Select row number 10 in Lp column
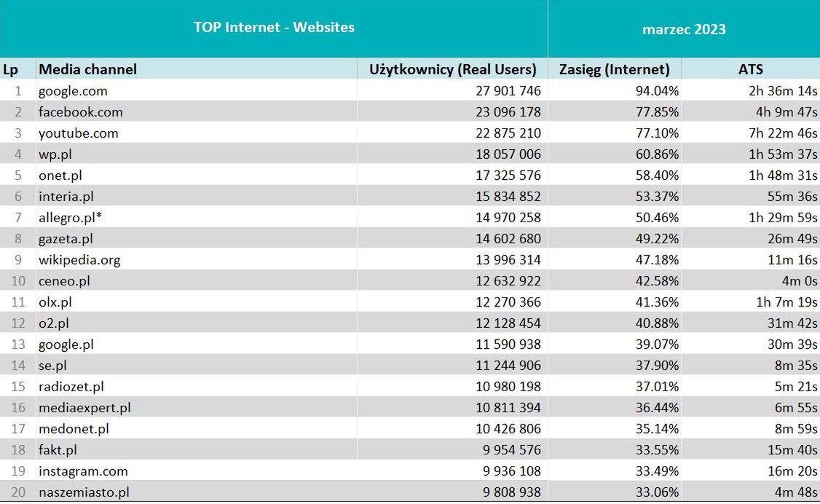Viewport: 820px width, 504px height. pyautogui.click(x=18, y=281)
